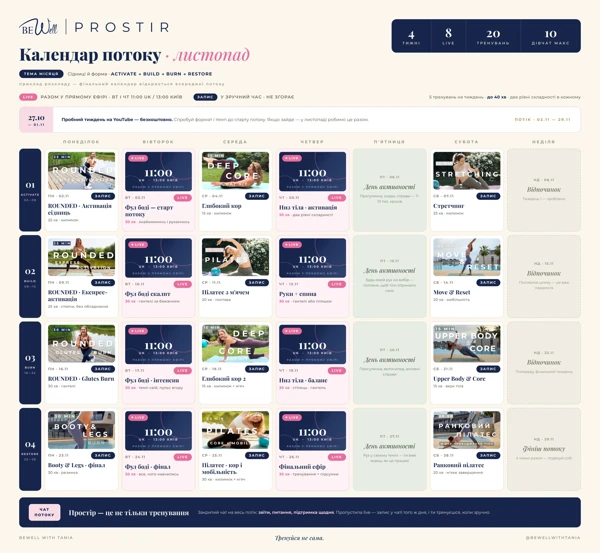600x553 pixels.
Task: Select Sunday 'Фініш потоку' card
Action: (x=544, y=449)
